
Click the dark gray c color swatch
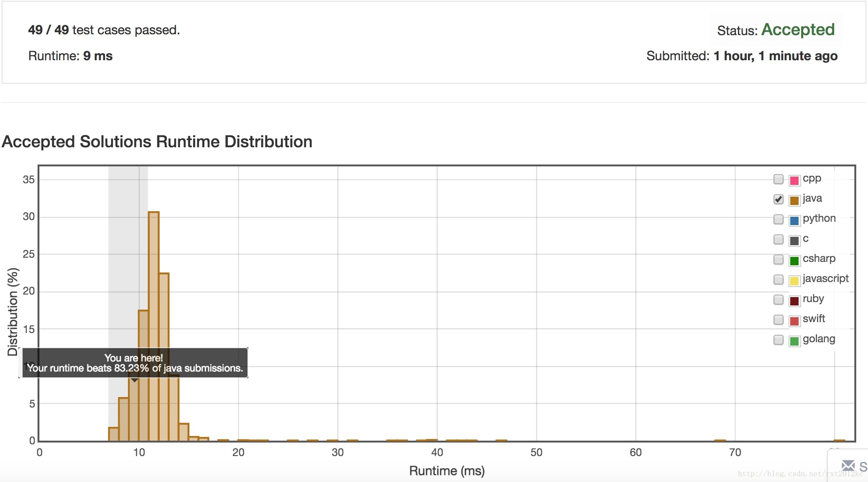(794, 241)
